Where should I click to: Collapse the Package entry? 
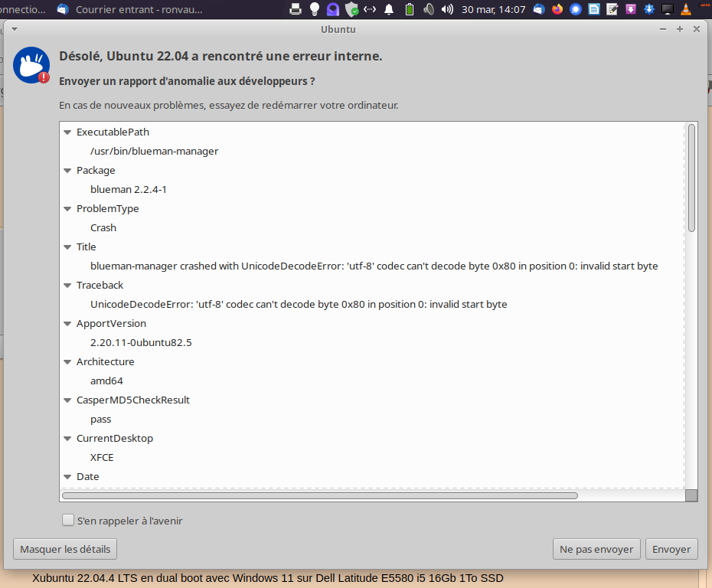67,170
